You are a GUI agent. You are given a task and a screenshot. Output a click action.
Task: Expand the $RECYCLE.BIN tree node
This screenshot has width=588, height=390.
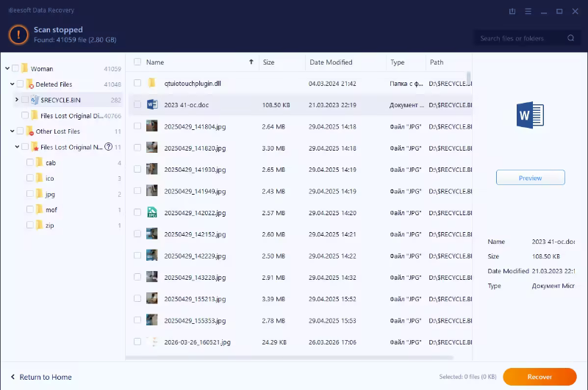pyautogui.click(x=16, y=100)
